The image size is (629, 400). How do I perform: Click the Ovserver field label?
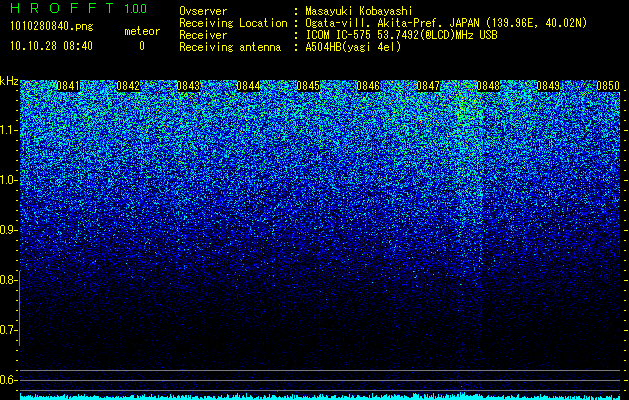click(203, 11)
